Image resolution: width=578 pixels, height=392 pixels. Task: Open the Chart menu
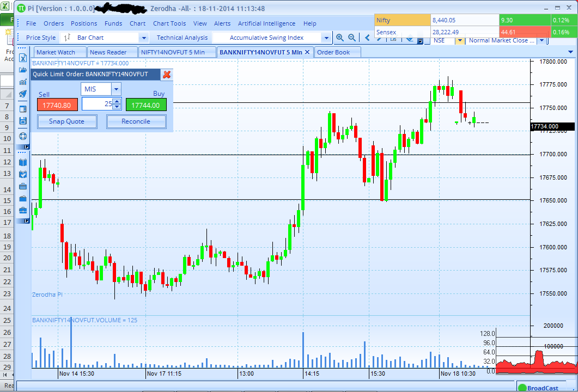pos(137,23)
